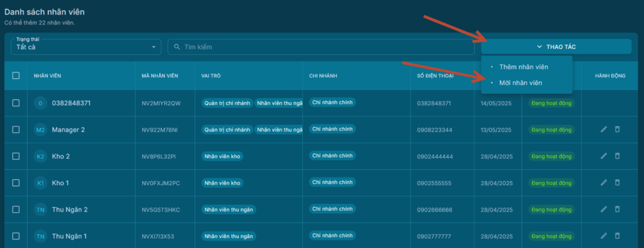Viewport: 644px width, 248px height.
Task: Click Đang hoạt động status of Manager 2
Action: point(551,130)
